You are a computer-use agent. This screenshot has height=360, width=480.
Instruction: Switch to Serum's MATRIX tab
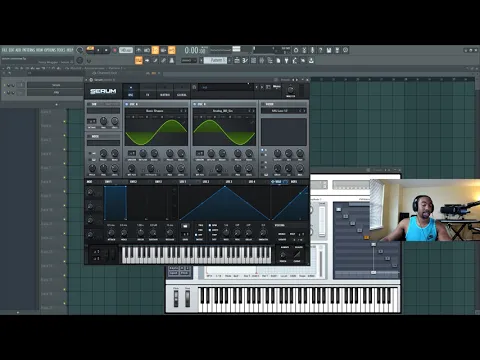point(165,91)
